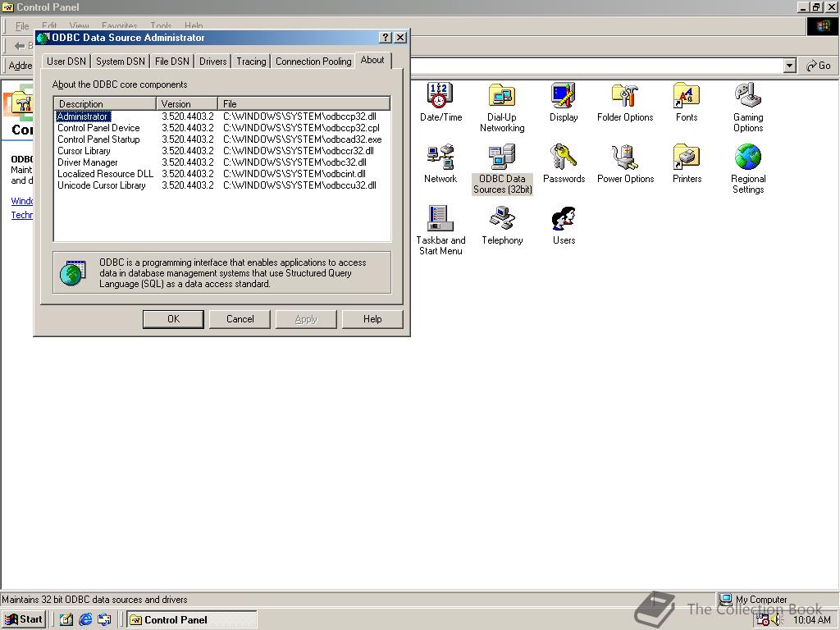This screenshot has width=840, height=630.
Task: Switch to the System DSN tab
Action: [x=121, y=62]
